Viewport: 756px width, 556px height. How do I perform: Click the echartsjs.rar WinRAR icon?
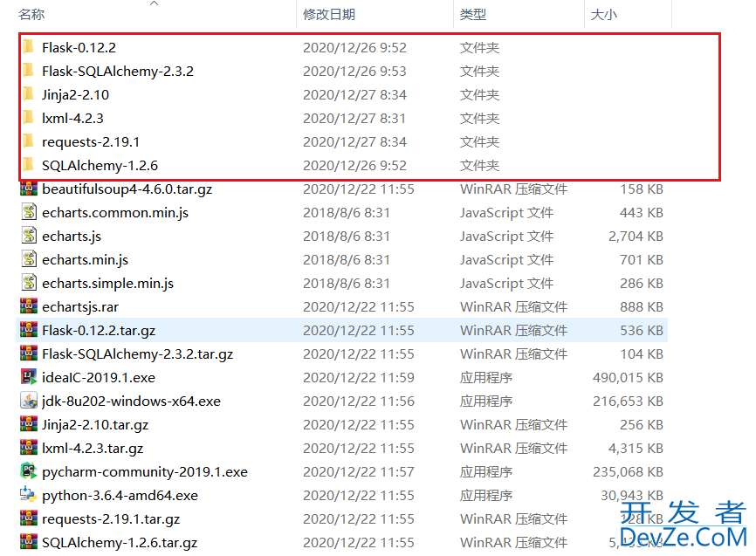click(x=29, y=306)
